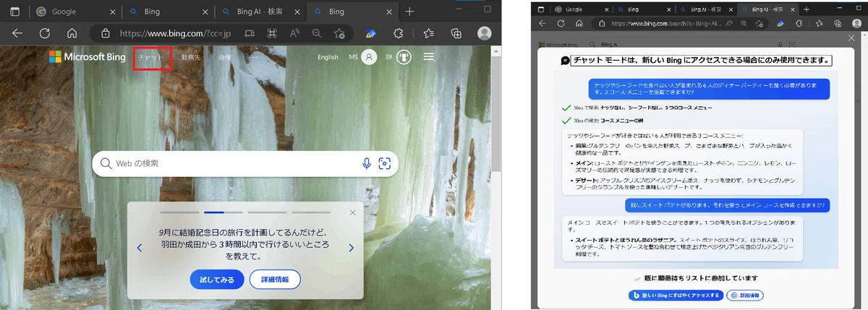Click text 既に順番待ちリストに参加しています
The height and width of the screenshot is (310, 868).
click(x=699, y=277)
